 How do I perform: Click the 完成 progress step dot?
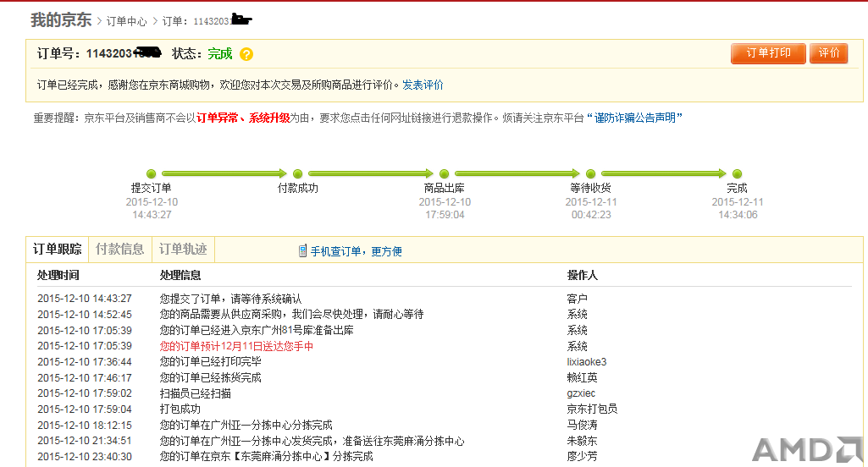point(737,173)
